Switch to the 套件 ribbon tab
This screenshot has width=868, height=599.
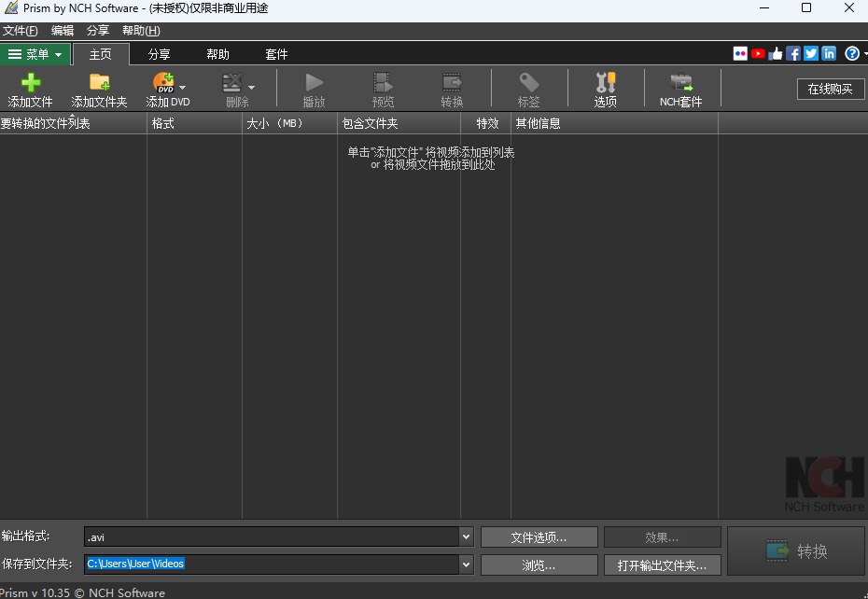pos(276,54)
